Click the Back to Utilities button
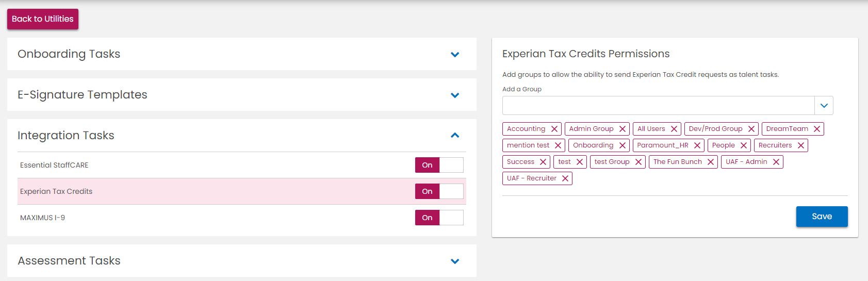Image resolution: width=868 pixels, height=281 pixels. pos(43,19)
